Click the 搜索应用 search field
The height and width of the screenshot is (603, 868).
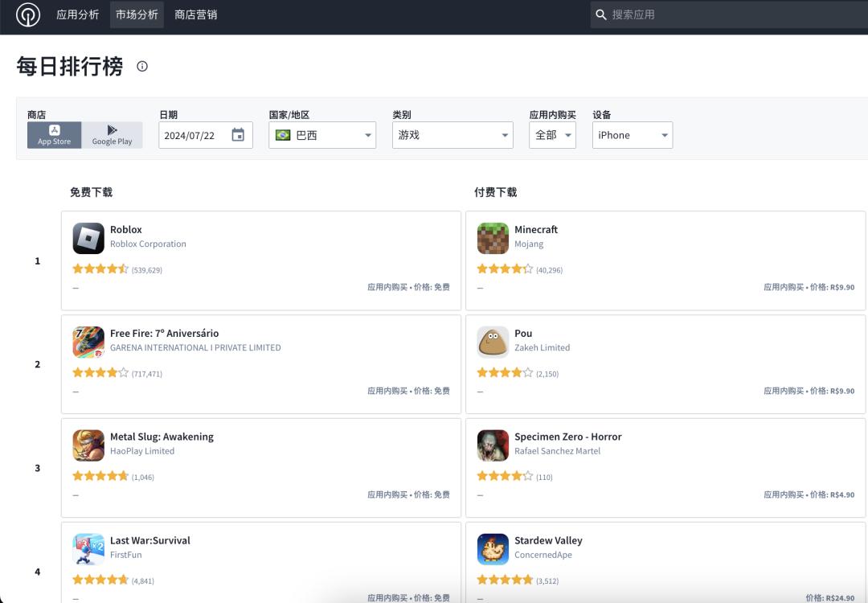(x=729, y=14)
